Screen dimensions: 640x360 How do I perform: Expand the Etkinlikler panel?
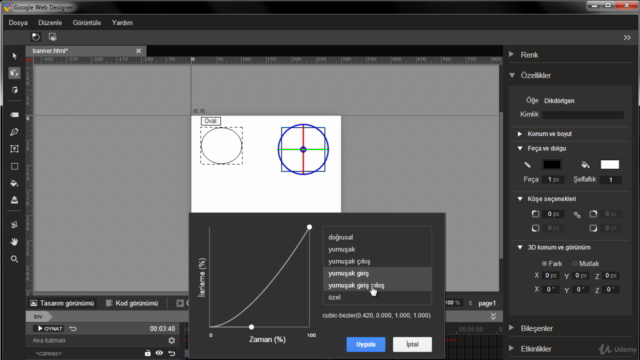[x=511, y=348]
